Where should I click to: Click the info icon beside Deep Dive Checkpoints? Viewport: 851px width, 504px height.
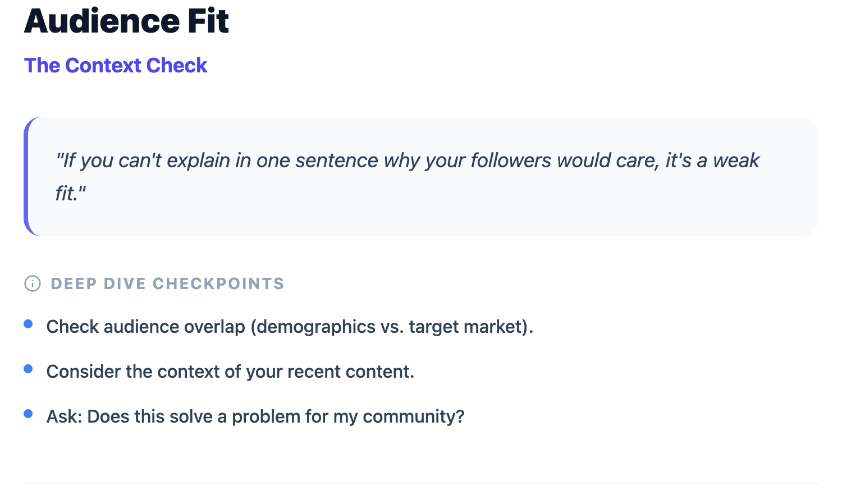pos(33,283)
